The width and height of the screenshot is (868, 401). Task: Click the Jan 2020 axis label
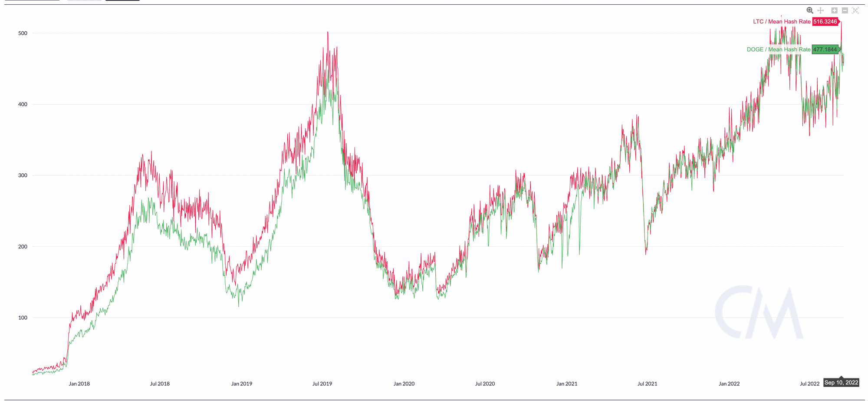[x=404, y=384]
